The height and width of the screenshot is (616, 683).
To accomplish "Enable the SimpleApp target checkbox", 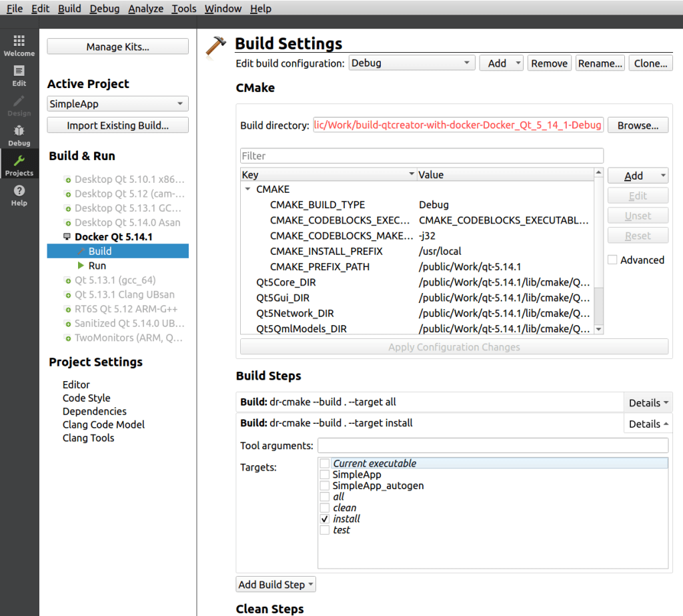I will 324,475.
